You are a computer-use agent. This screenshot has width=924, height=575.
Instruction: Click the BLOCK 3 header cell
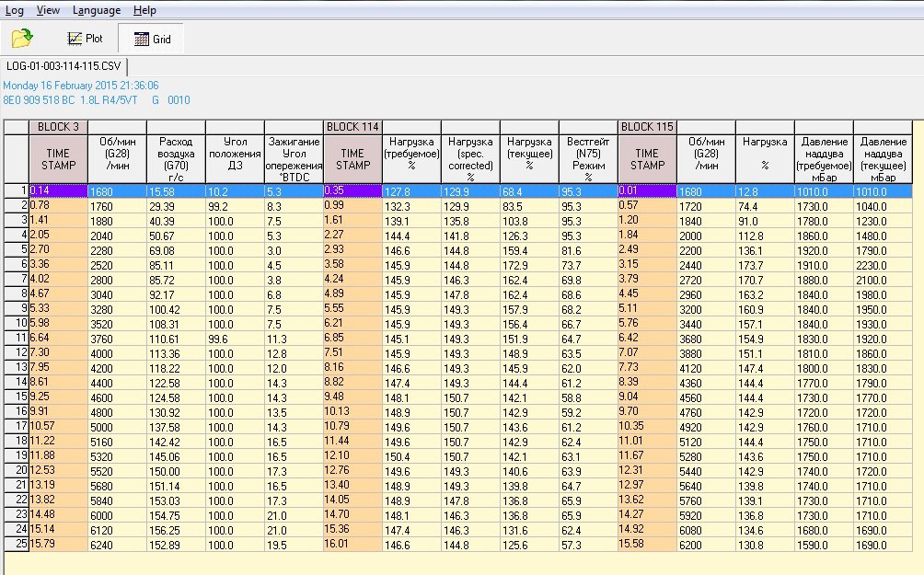coord(58,127)
